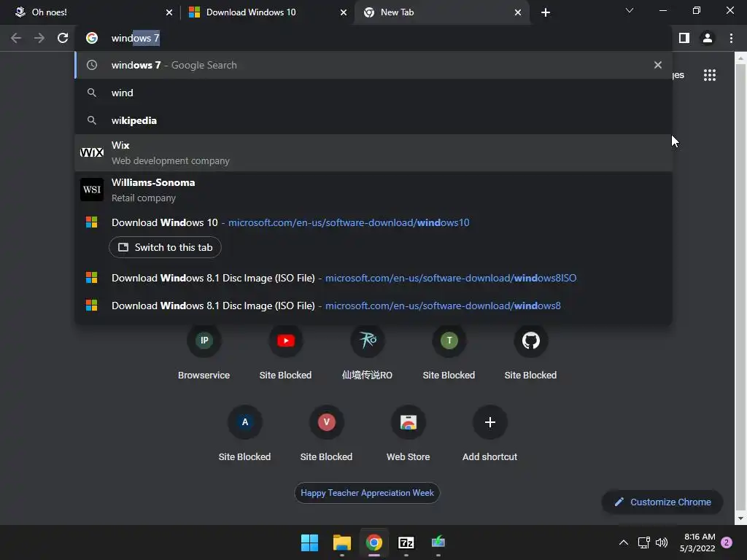Open File Explorer from the taskbar
Image resolution: width=747 pixels, height=560 pixels.
tap(342, 542)
